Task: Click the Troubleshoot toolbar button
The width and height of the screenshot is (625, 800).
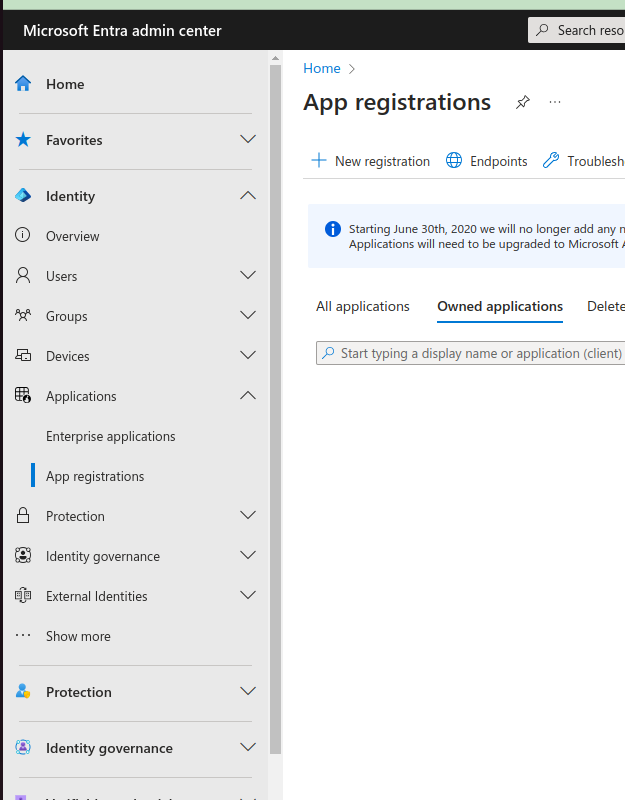Action: click(584, 161)
